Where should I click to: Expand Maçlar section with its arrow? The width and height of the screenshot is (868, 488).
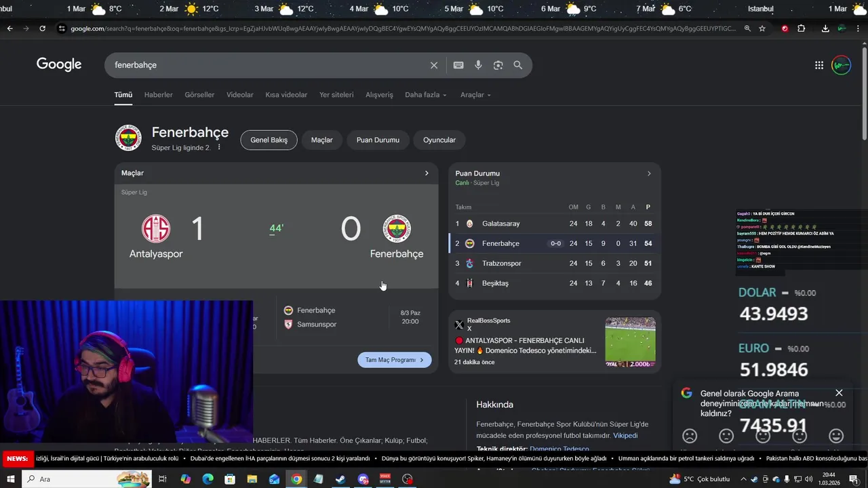427,173
